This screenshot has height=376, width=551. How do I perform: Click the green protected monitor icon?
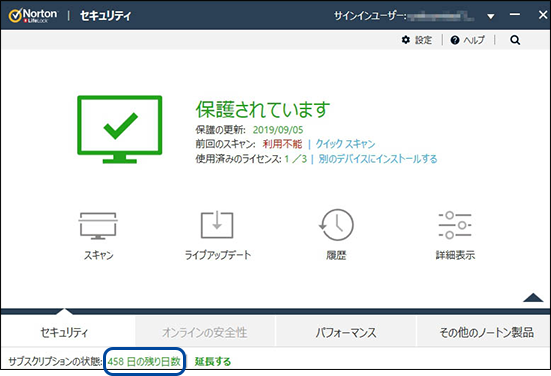tap(120, 129)
